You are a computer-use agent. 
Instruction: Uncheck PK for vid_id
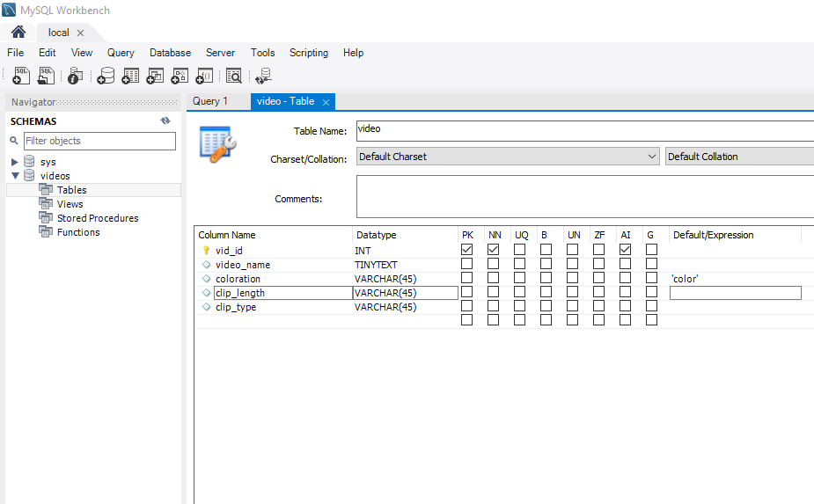466,250
